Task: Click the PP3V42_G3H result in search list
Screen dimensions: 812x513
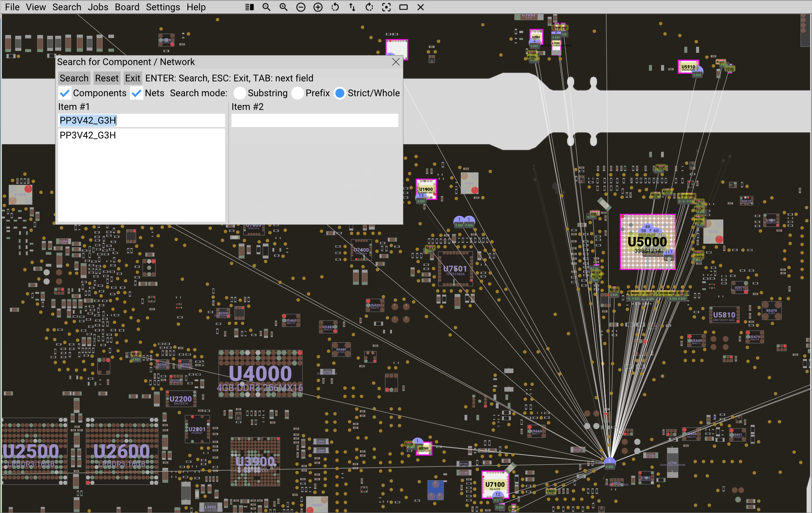Action: 88,135
